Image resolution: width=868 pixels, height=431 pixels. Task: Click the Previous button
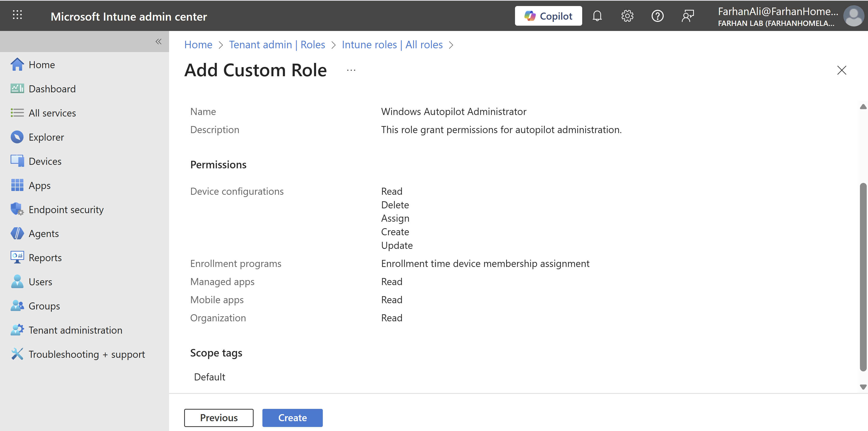(219, 417)
